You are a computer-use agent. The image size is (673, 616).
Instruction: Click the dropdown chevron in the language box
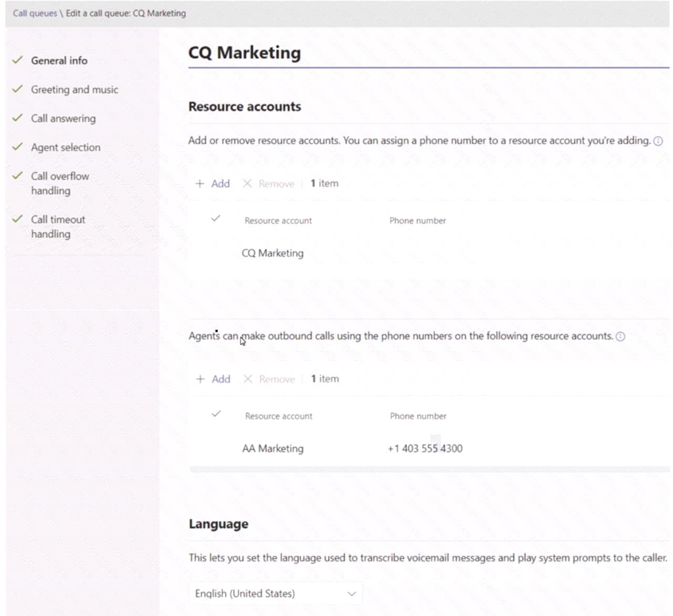click(x=351, y=593)
